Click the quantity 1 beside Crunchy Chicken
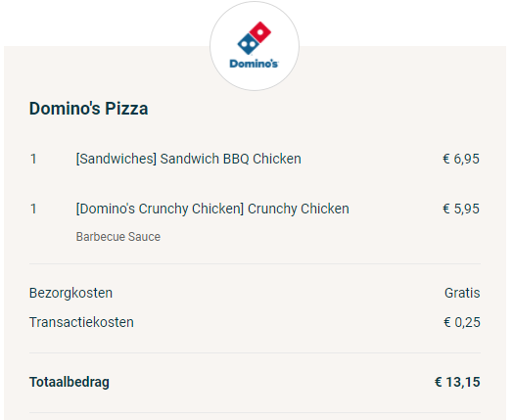This screenshot has height=420, width=513. click(x=33, y=209)
